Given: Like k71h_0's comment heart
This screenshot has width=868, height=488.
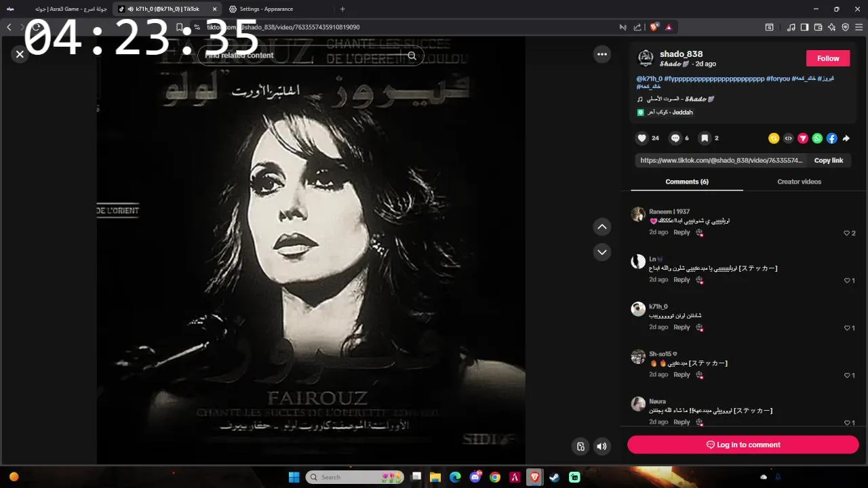Looking at the screenshot, I should [847, 328].
